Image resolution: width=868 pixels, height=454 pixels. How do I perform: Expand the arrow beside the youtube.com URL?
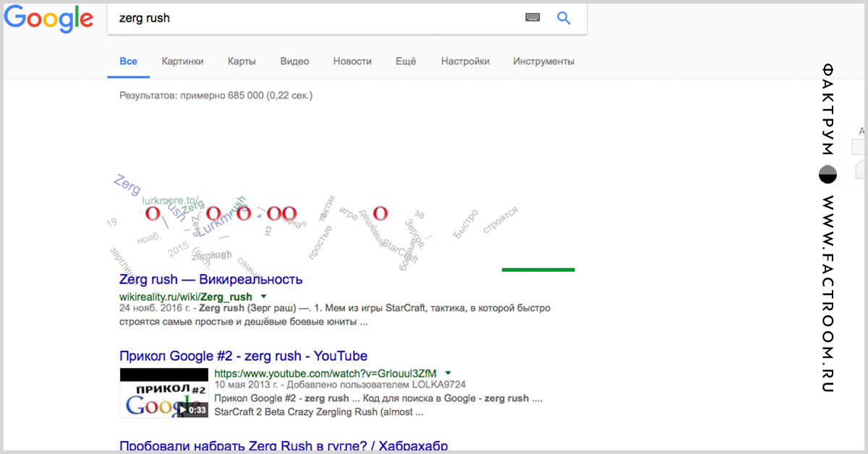click(448, 373)
